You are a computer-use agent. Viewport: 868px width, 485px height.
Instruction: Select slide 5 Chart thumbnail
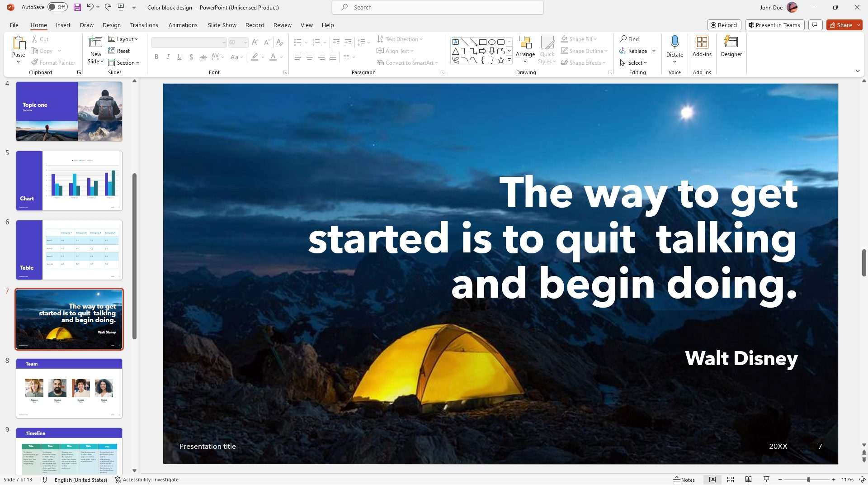[69, 181]
